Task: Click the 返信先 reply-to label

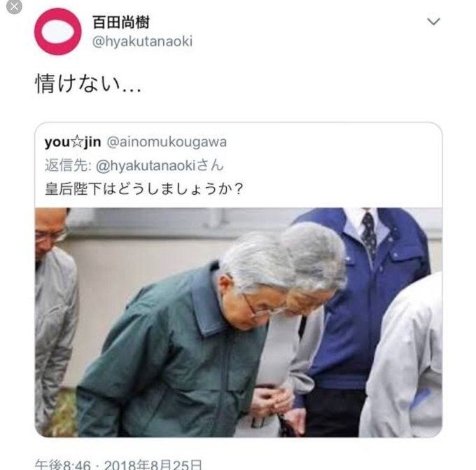Action: click(x=66, y=165)
